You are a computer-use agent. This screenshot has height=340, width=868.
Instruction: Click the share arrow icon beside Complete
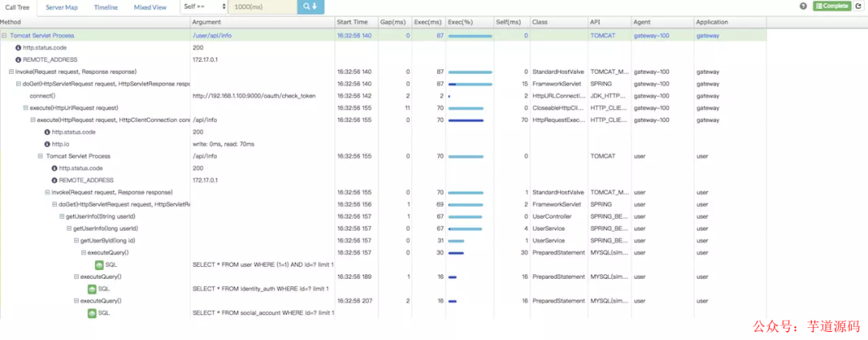click(858, 6)
